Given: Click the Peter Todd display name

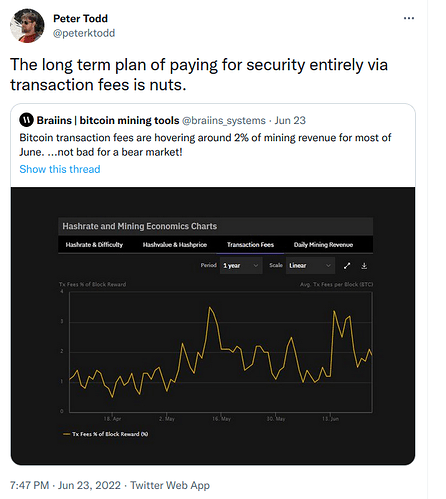Looking at the screenshot, I should pyautogui.click(x=80, y=18).
